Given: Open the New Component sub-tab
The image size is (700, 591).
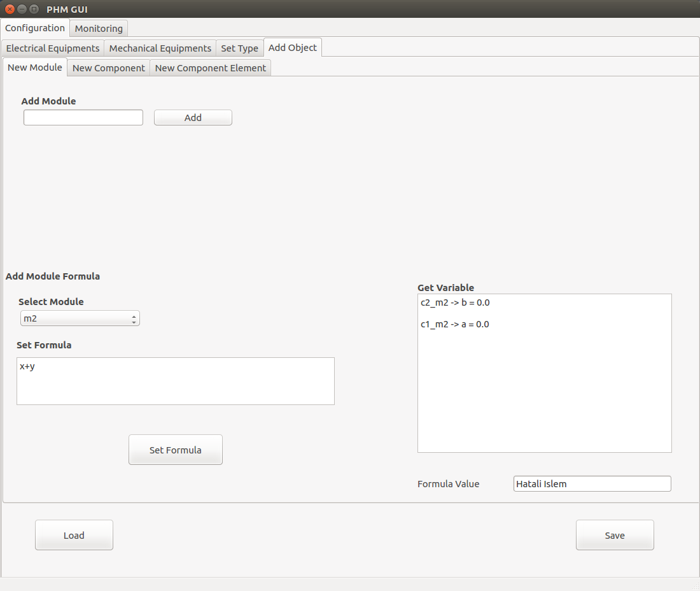Looking at the screenshot, I should tap(108, 68).
